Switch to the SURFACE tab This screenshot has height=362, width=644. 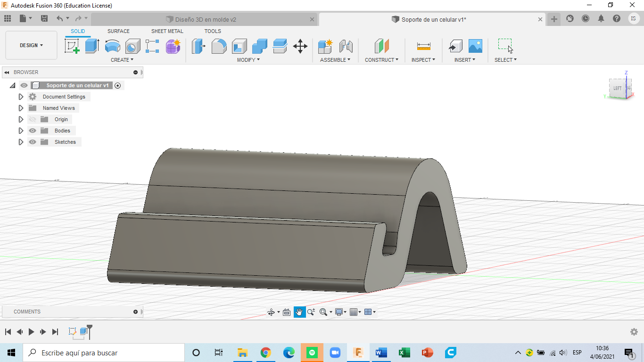click(x=118, y=31)
